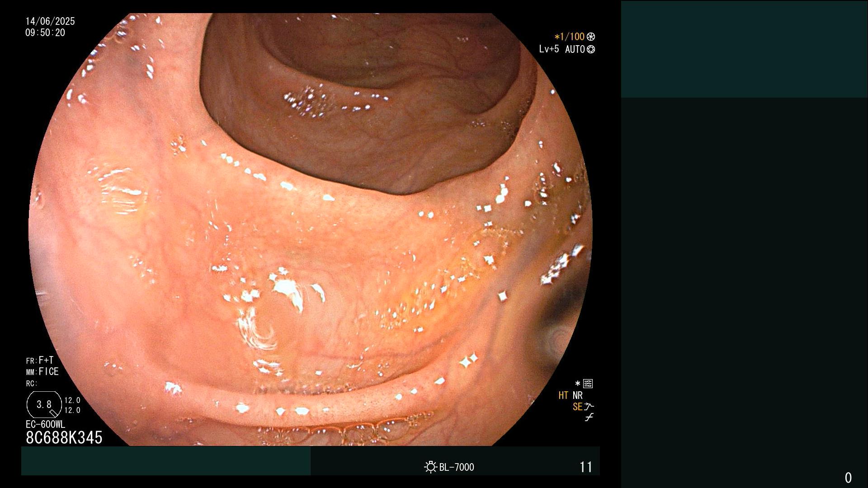Click the structure emphasis curve icon beside SE
The image size is (868, 488).
[589, 407]
